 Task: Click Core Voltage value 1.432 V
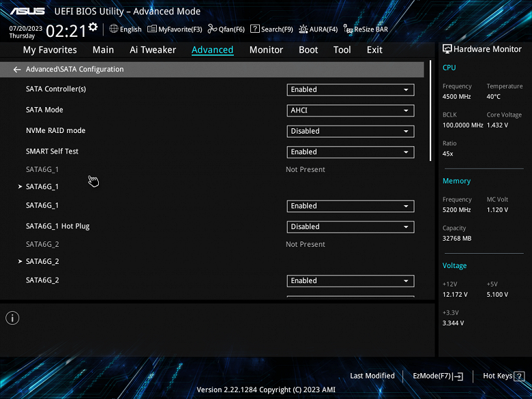497,125
